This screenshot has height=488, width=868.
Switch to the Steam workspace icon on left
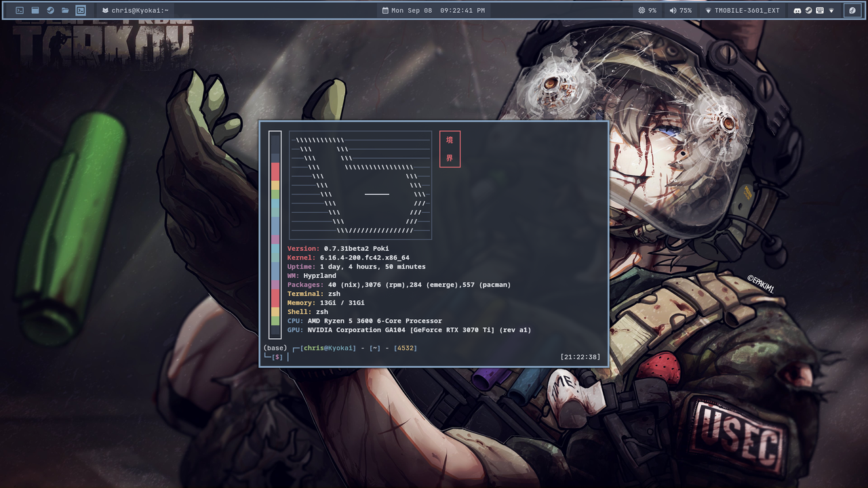(50, 10)
